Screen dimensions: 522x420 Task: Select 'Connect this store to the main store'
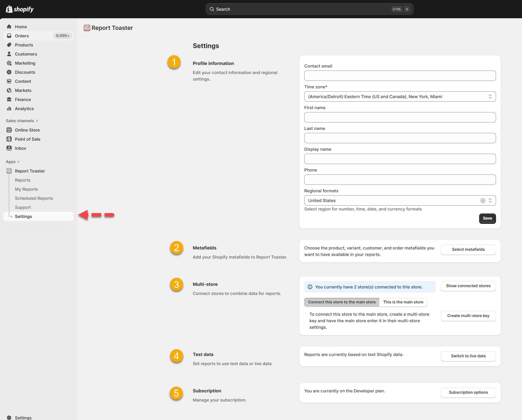point(342,302)
